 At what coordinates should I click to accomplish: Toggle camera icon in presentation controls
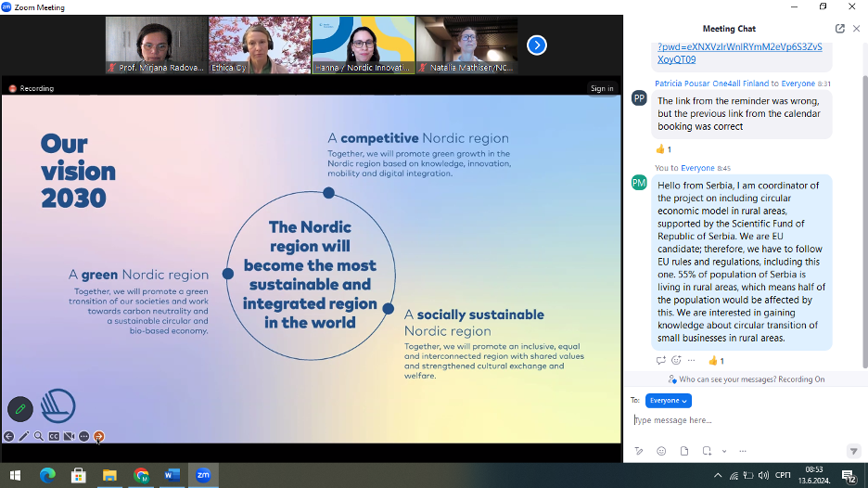point(69,436)
